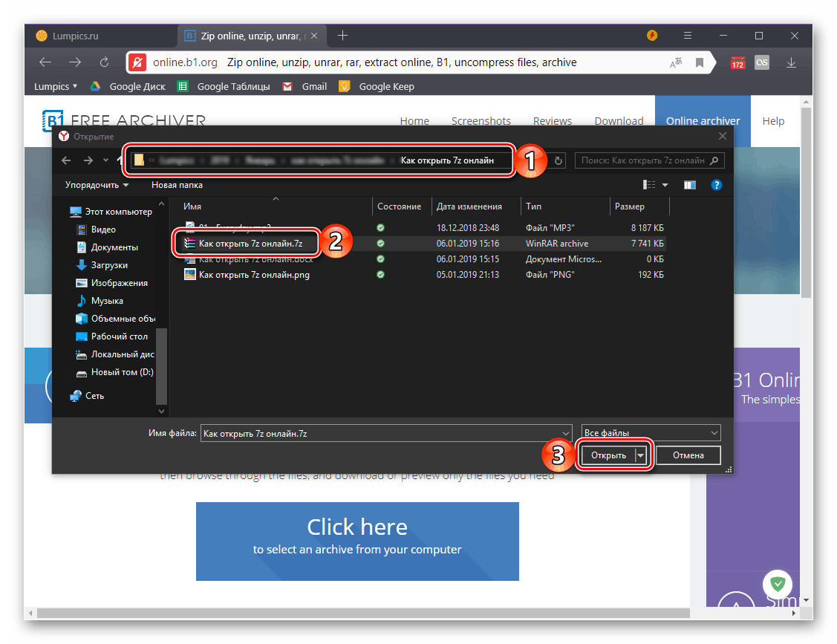Select Новый том (D:) in the sidebar
Viewport: 837px width, 644px height.
(115, 371)
